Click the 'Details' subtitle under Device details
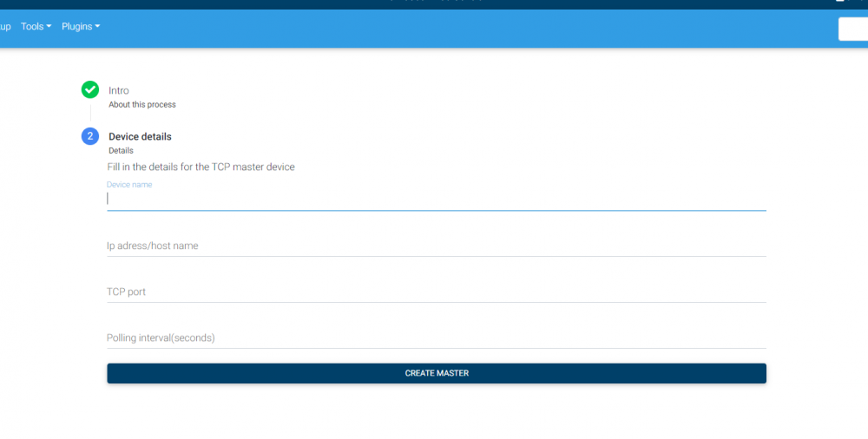 pyautogui.click(x=121, y=151)
